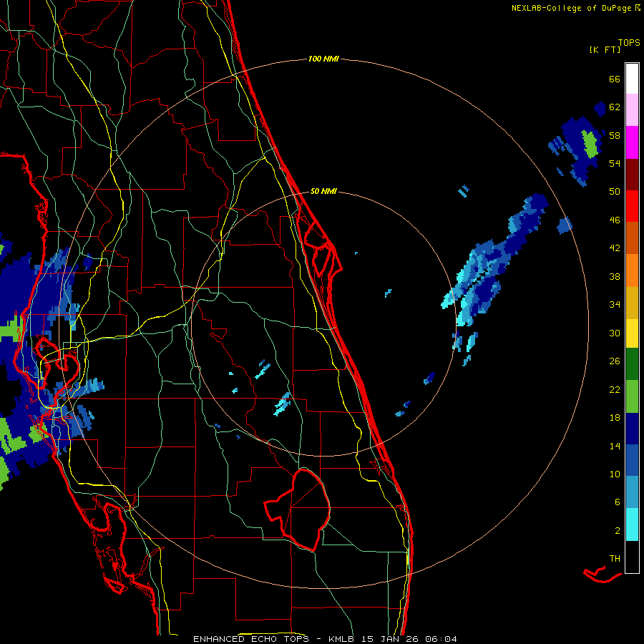Click the '50 NMI' range ring label
Viewport: 644px width, 644px height.
point(323,191)
